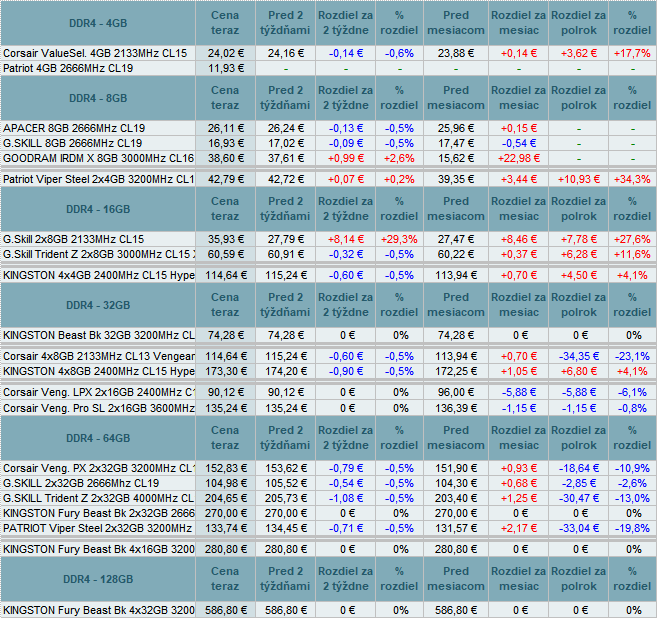This screenshot has height=618, width=657.
Task: Click KINGSTON 4x8GB 2400MHz CL15 row name
Action: [x=98, y=371]
